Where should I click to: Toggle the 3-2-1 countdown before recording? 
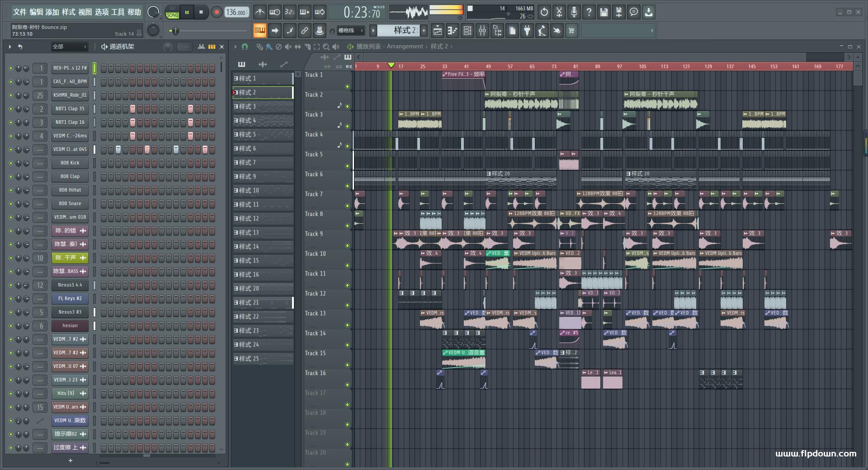(x=290, y=12)
